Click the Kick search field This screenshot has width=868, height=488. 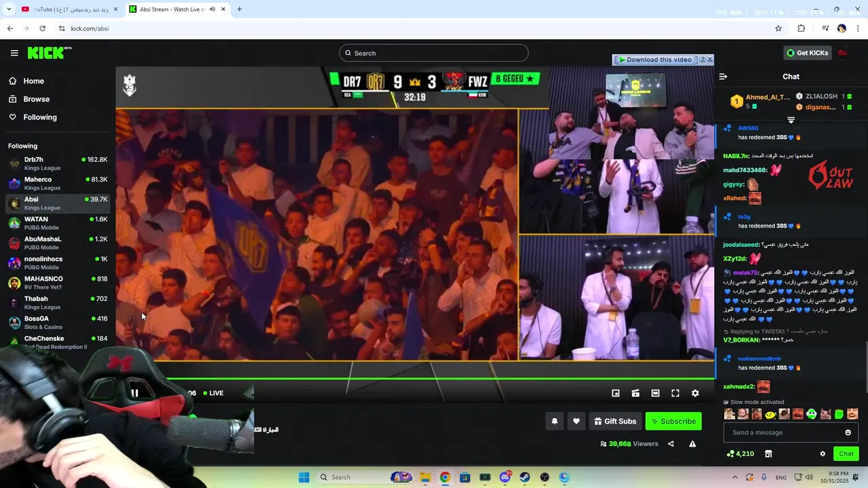434,53
